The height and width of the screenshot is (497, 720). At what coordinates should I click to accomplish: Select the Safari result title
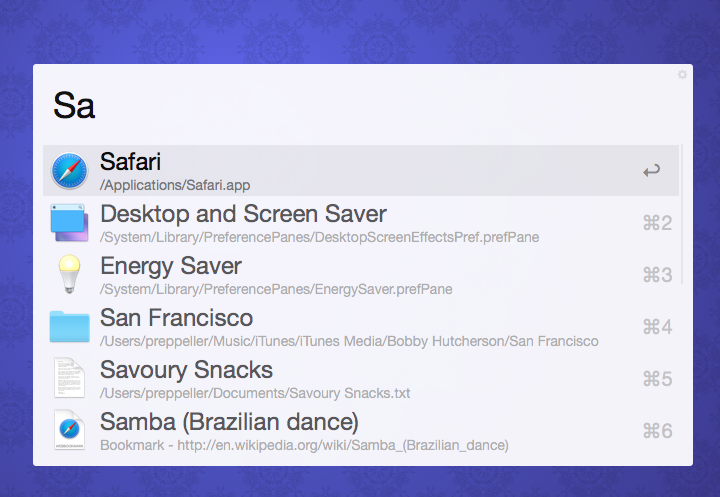click(x=131, y=162)
